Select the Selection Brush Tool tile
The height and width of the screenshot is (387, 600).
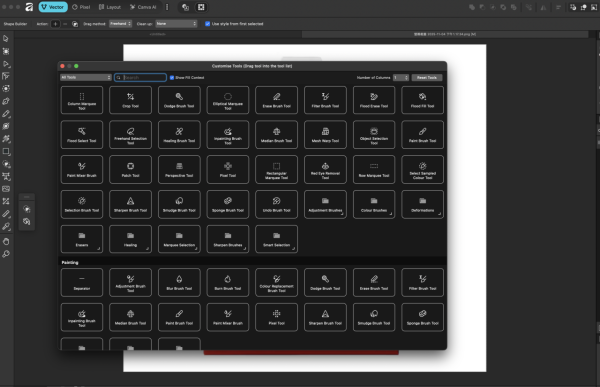tap(82, 204)
